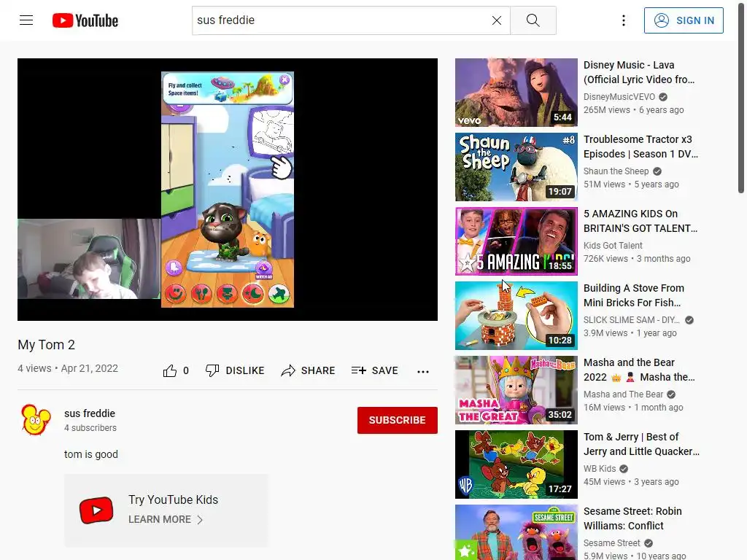Viewport: 747px width, 560px height.
Task: Open the Shaun the Sheep Troublesome Tractor thumbnail
Action: point(516,167)
